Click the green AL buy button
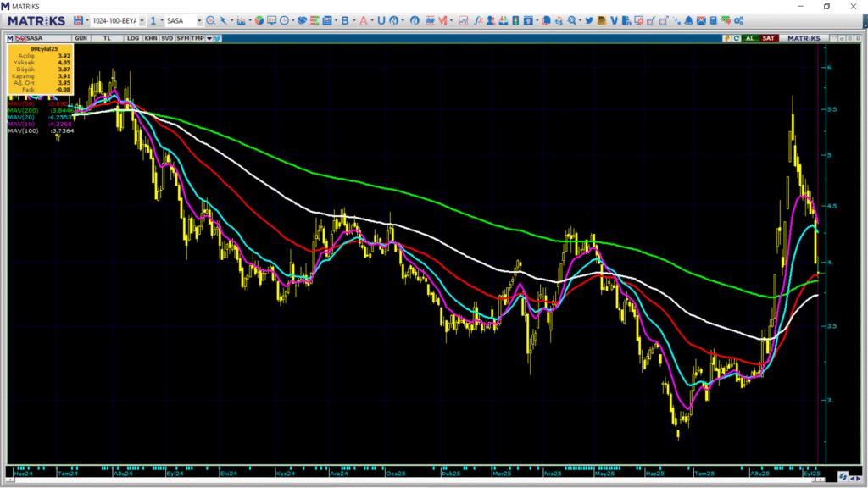 pos(750,38)
